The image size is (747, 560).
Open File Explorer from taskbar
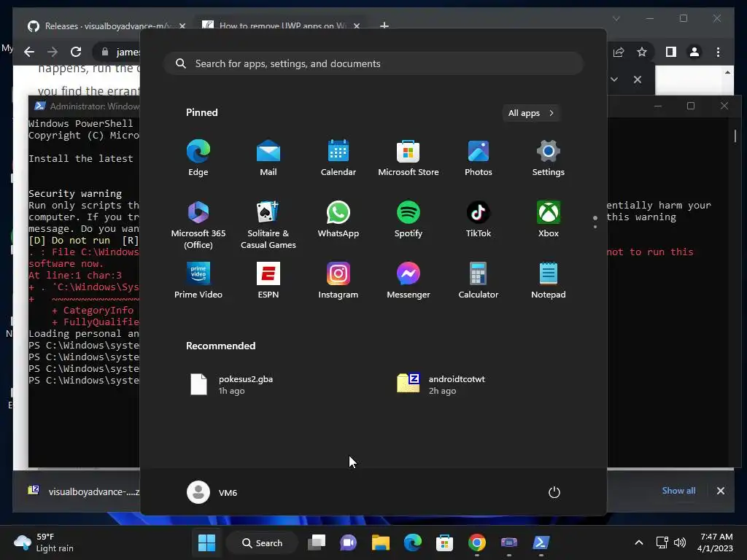coord(381,542)
